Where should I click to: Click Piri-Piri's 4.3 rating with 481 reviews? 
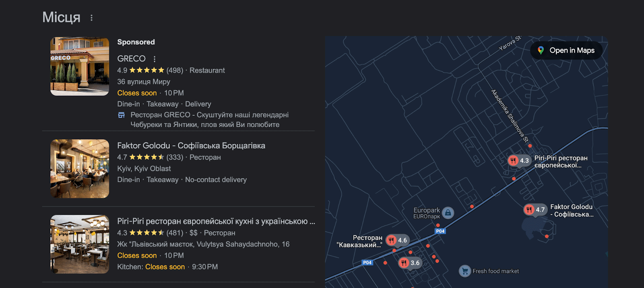tap(150, 233)
